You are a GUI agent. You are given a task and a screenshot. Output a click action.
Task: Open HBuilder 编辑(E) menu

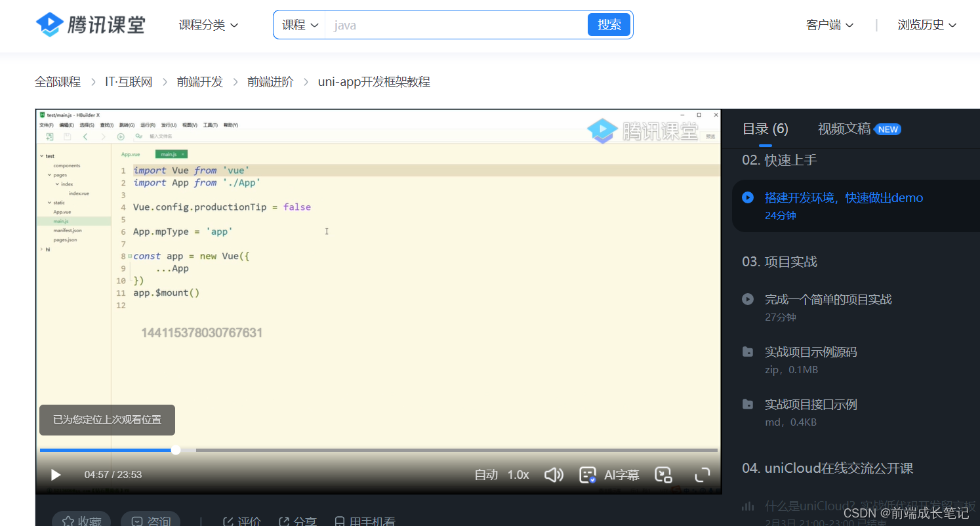click(66, 125)
